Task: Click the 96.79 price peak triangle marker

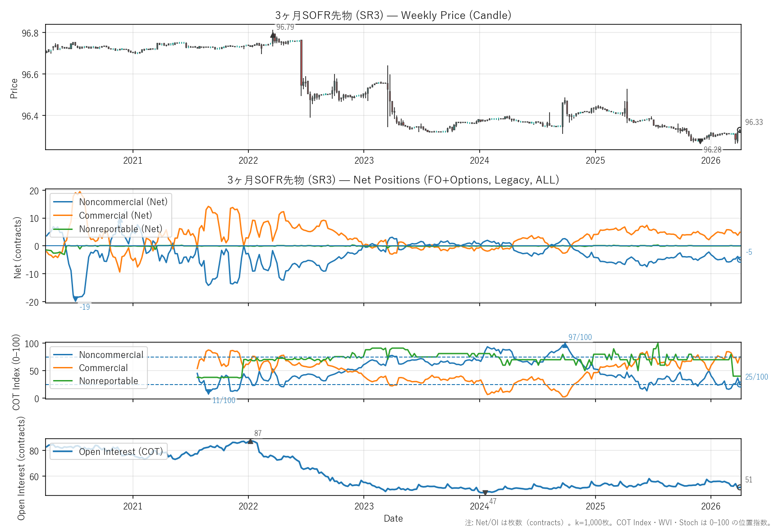Action: [x=273, y=35]
